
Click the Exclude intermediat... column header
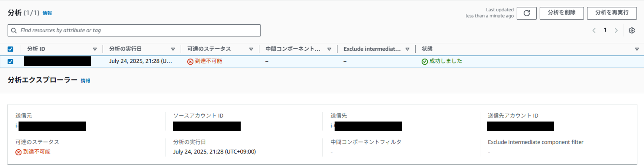[x=372, y=49]
